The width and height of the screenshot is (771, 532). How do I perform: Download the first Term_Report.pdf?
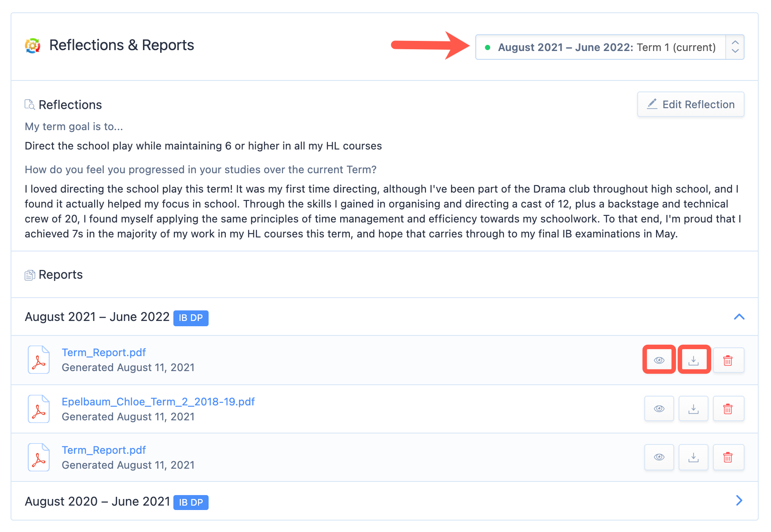694,360
